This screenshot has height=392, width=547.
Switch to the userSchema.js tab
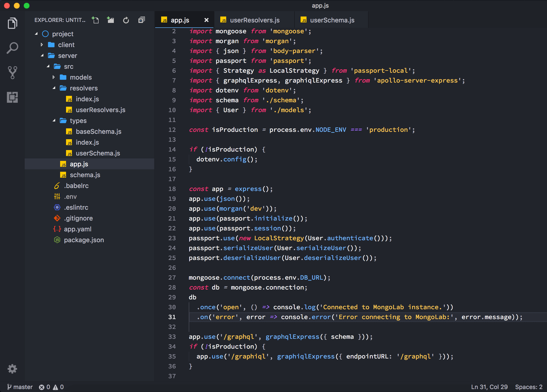point(332,20)
